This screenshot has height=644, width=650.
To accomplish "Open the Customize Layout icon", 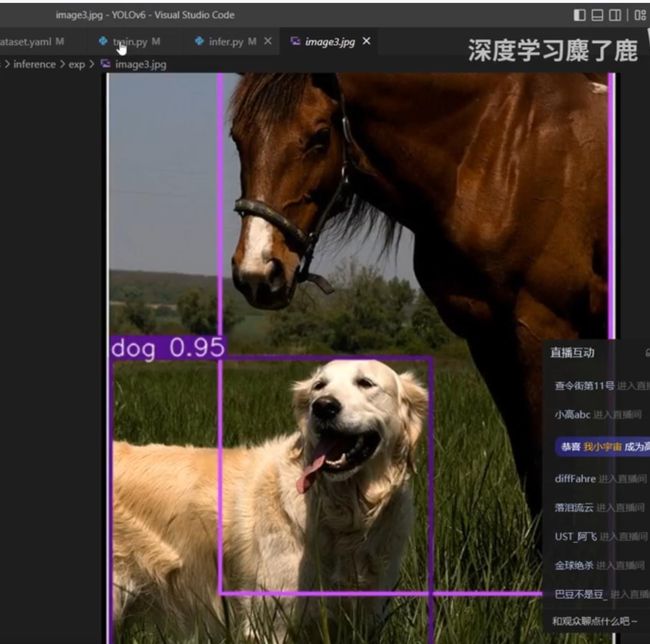I will (x=640, y=16).
